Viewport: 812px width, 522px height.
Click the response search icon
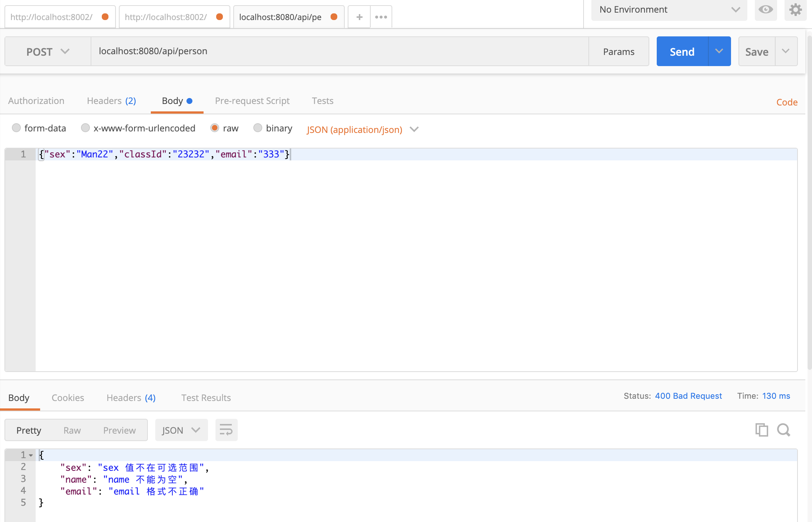784,430
